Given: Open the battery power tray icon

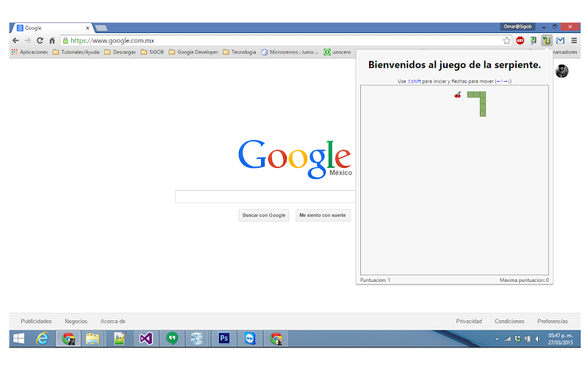Looking at the screenshot, I should [528, 339].
